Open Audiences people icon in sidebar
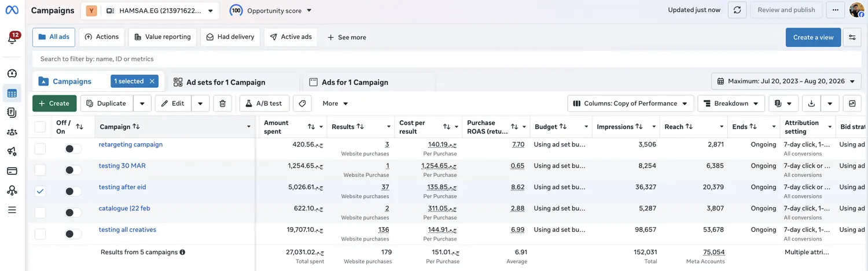 (12, 132)
